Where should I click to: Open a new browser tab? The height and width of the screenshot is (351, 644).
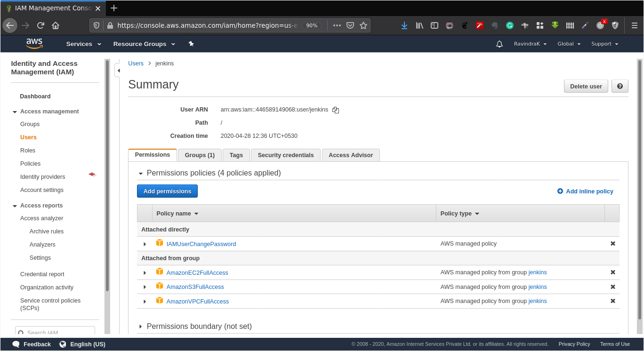click(x=113, y=8)
